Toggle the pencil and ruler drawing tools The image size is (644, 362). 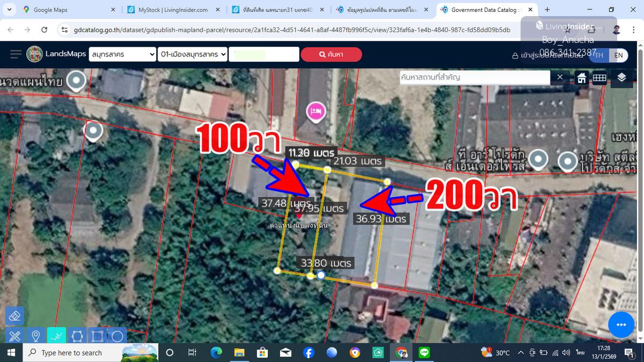click(14, 336)
